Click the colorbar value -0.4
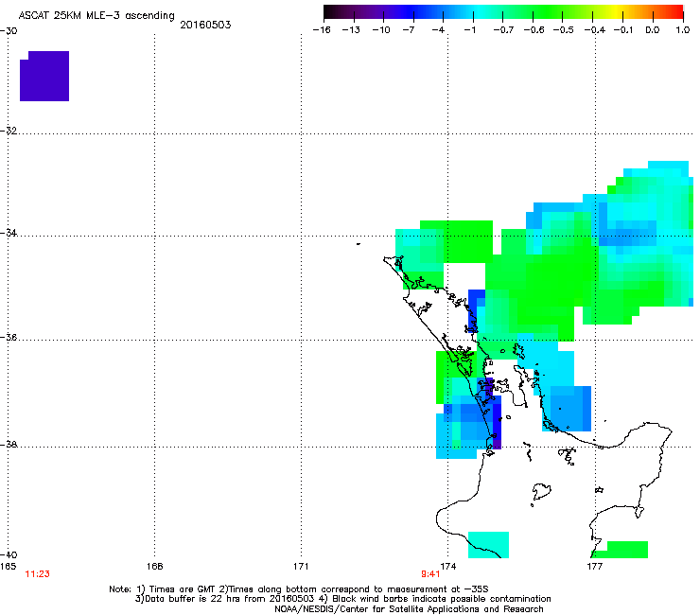 [594, 30]
